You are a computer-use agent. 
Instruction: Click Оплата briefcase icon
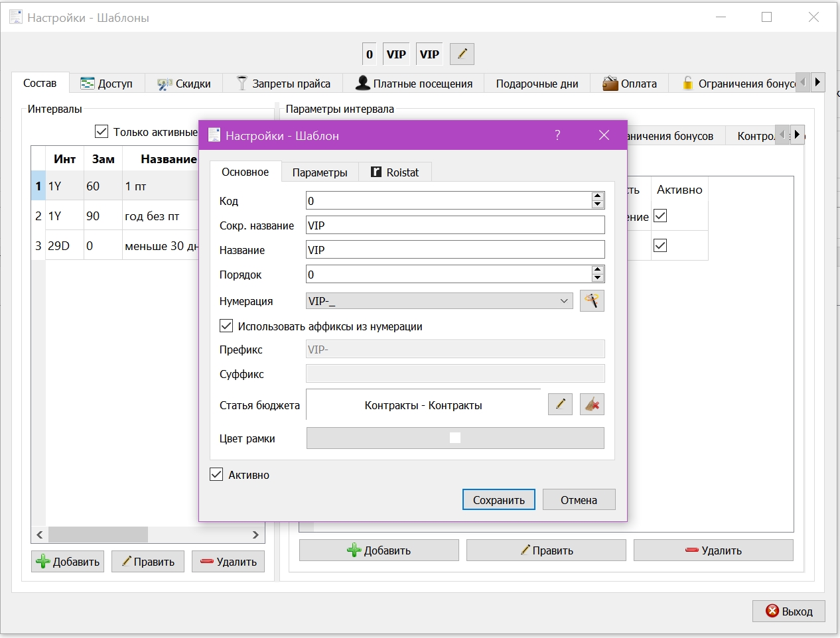(x=610, y=83)
